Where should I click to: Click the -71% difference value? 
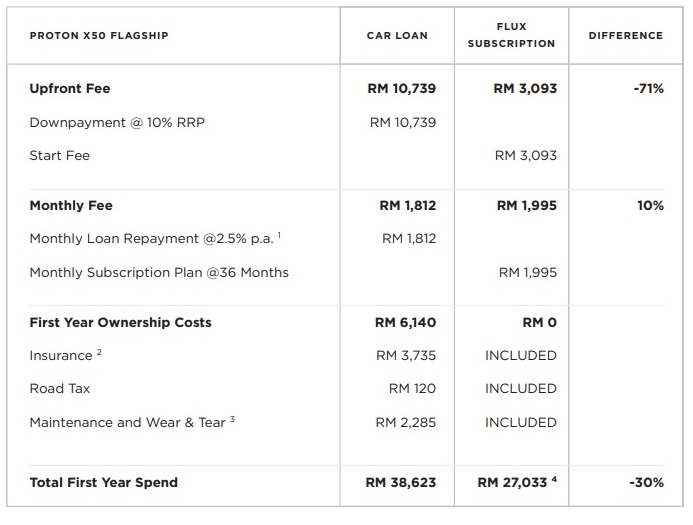click(648, 89)
